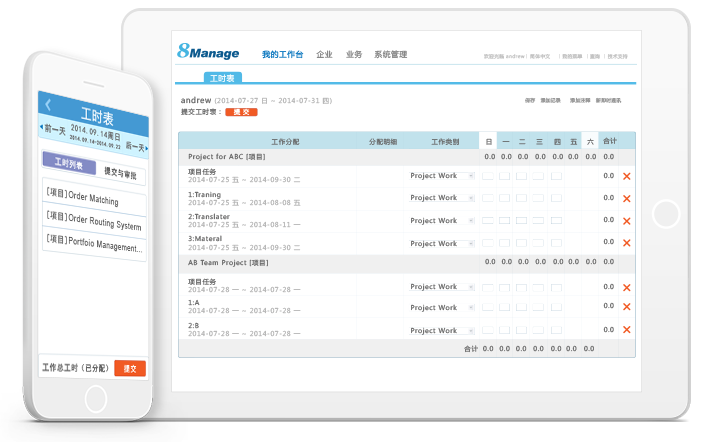Click the 六 day column header
704x442 pixels.
tap(590, 141)
